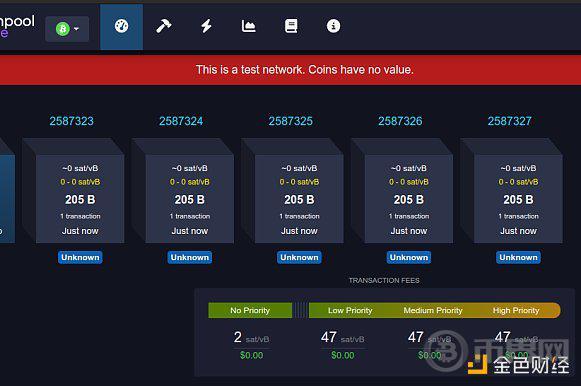Open block height 2587327 link
Screen dimensions: 581x386
click(509, 121)
